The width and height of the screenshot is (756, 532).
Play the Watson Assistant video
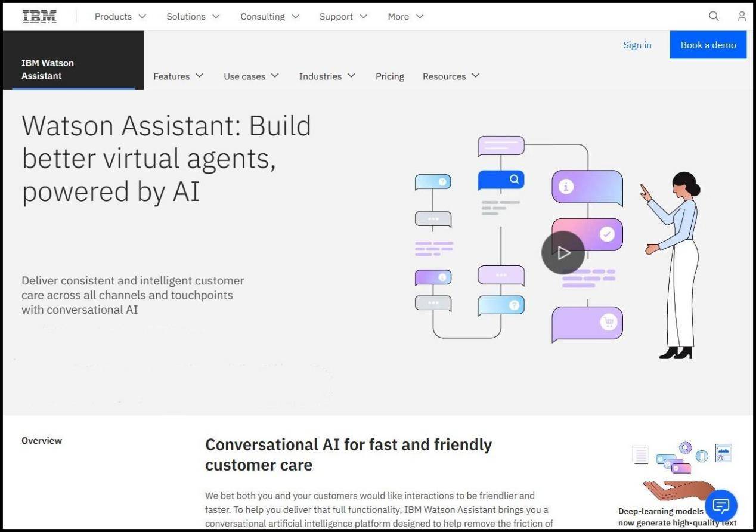563,253
